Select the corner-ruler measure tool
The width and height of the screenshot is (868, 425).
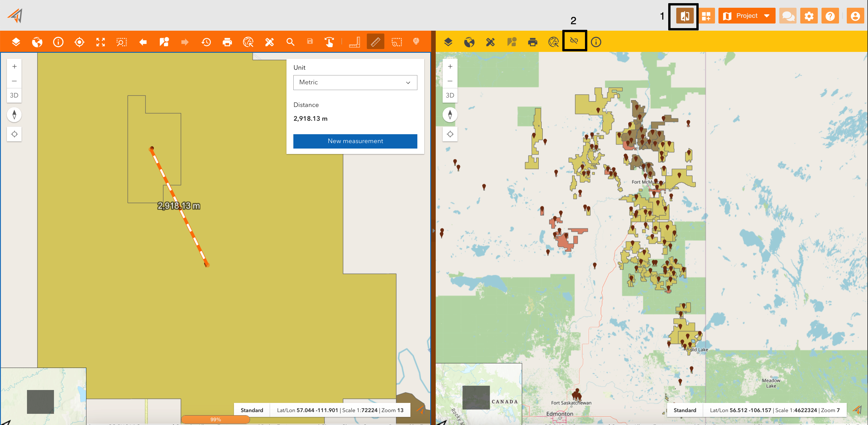click(354, 42)
